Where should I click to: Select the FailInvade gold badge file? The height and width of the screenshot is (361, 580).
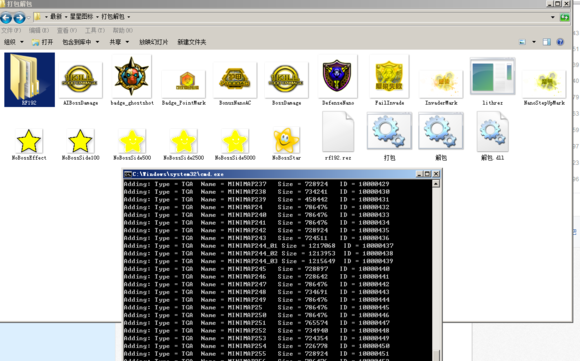(389, 80)
